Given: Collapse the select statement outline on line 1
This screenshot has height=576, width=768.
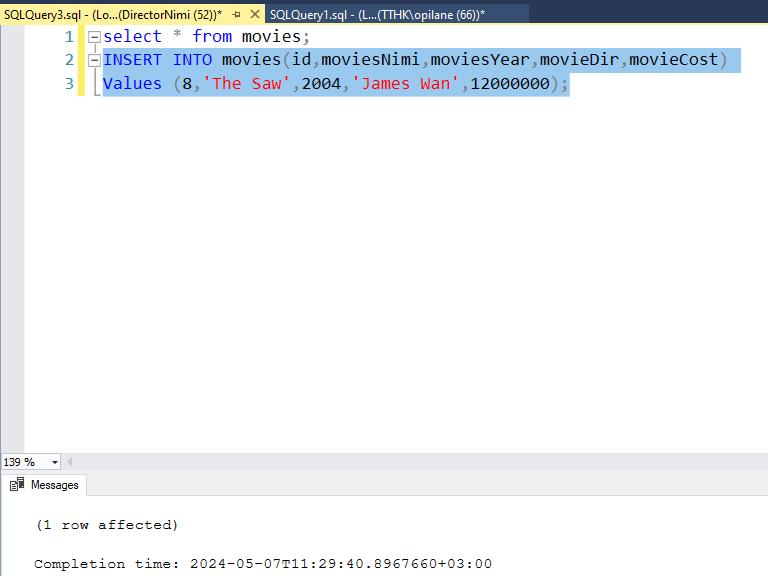Looking at the screenshot, I should pyautogui.click(x=94, y=37).
